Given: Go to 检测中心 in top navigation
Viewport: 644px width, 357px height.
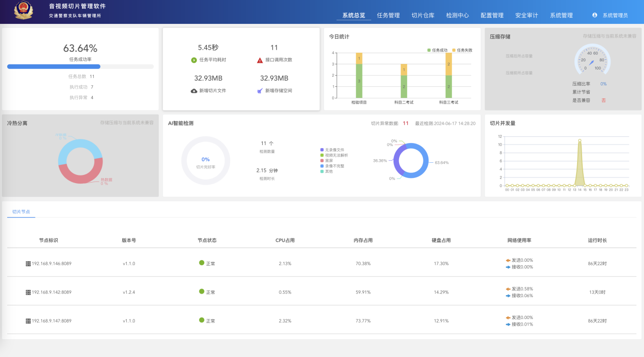Looking at the screenshot, I should click(457, 15).
